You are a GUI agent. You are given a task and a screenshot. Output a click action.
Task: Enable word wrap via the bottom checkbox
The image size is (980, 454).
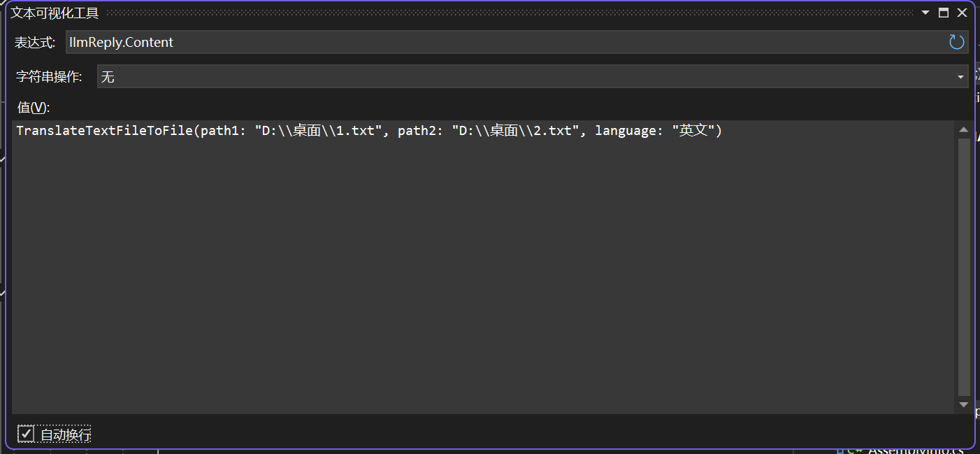pyautogui.click(x=27, y=434)
